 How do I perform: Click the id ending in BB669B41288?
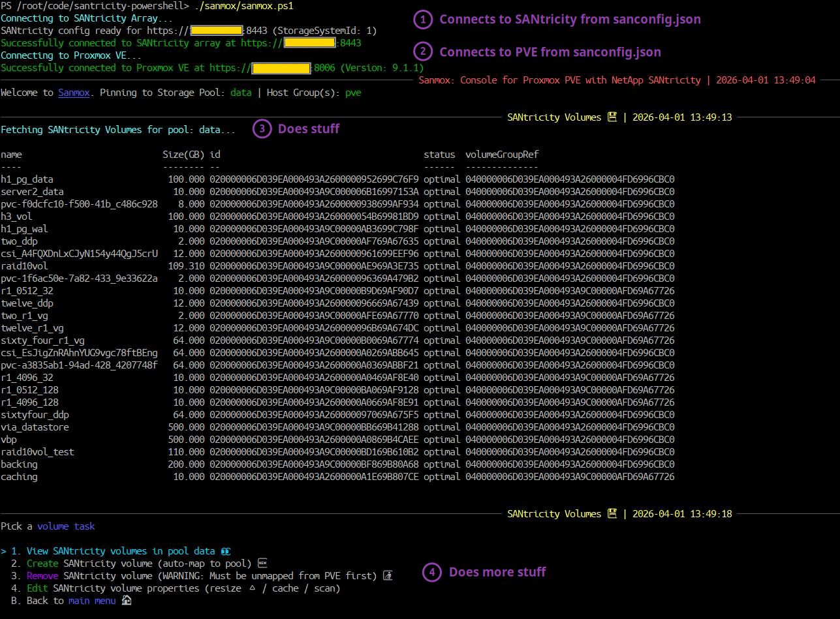coord(314,427)
